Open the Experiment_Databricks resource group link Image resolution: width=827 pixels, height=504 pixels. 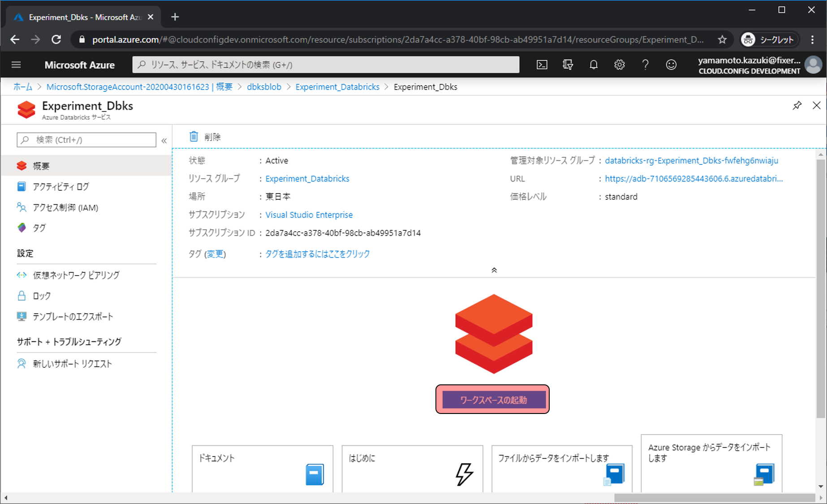(307, 179)
